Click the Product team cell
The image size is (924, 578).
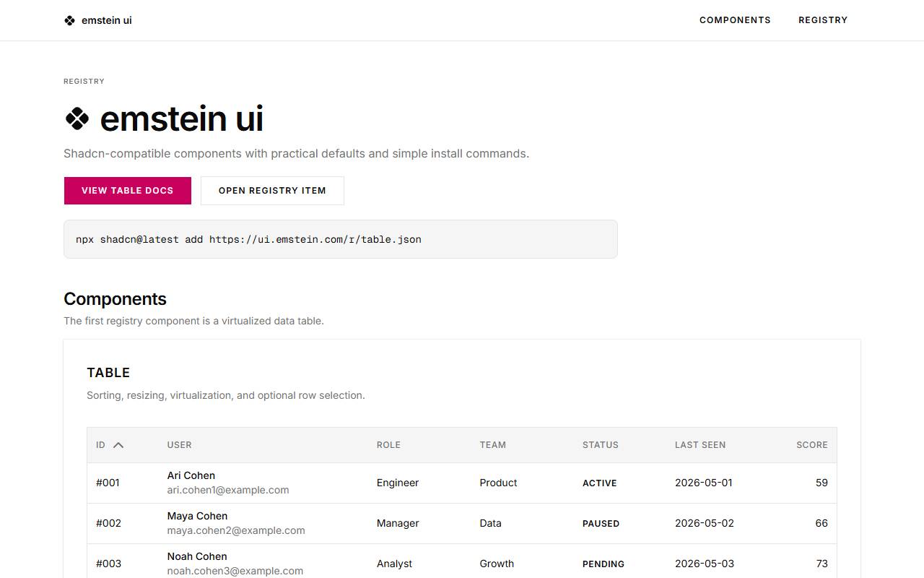tap(499, 483)
